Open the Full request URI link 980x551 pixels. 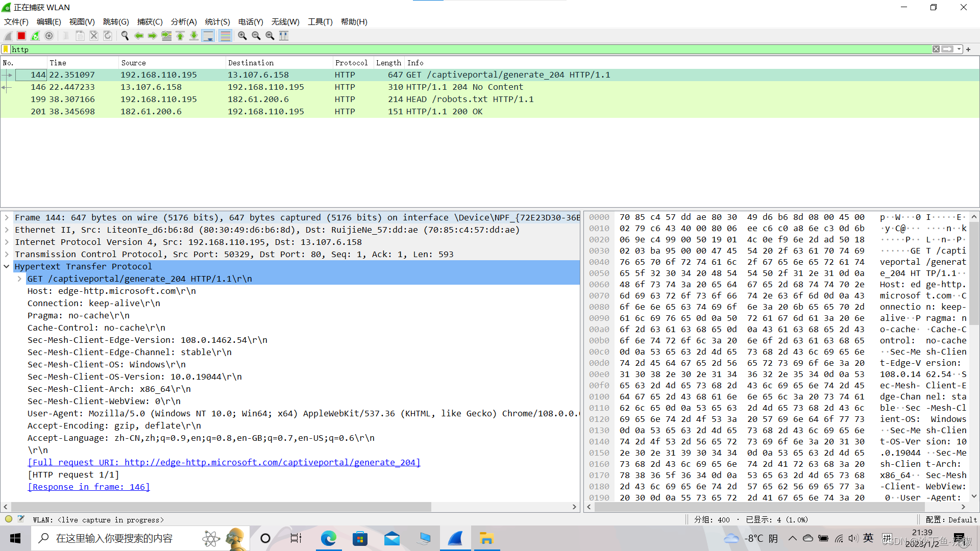click(224, 463)
